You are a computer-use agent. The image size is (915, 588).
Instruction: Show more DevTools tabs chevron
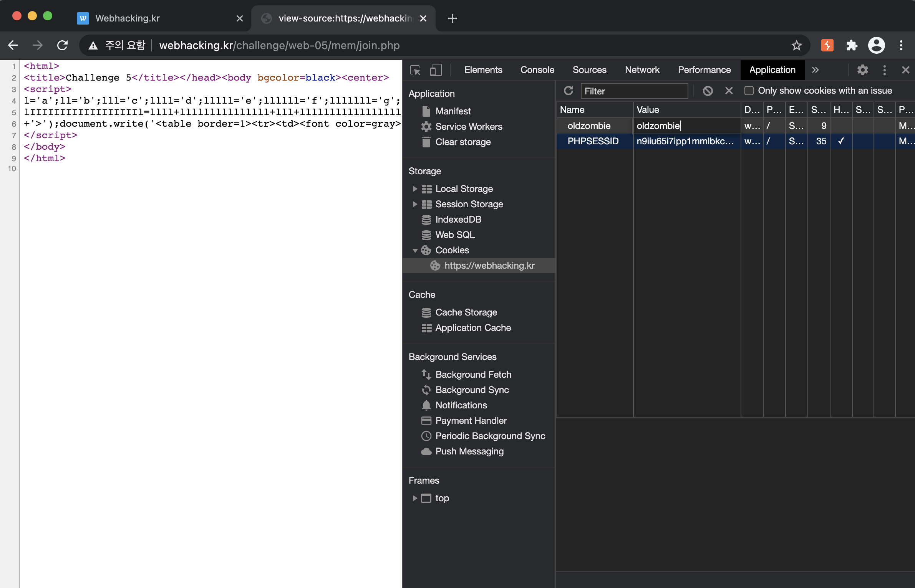pyautogui.click(x=815, y=70)
